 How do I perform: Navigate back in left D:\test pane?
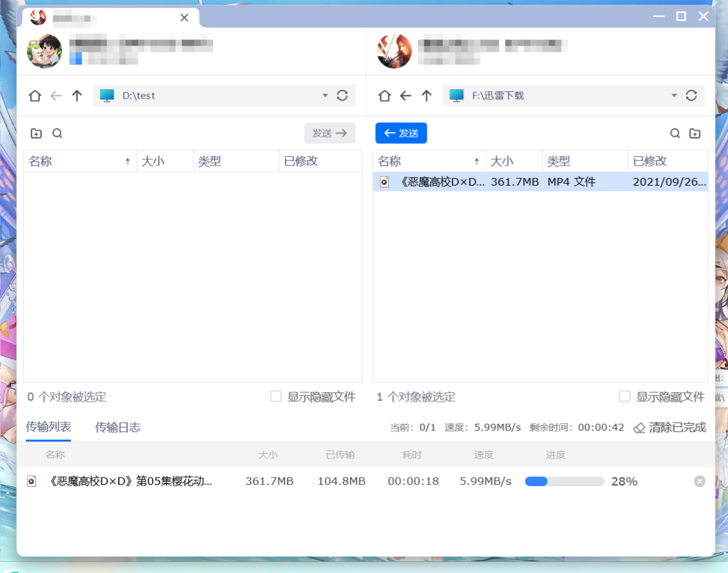coord(56,96)
